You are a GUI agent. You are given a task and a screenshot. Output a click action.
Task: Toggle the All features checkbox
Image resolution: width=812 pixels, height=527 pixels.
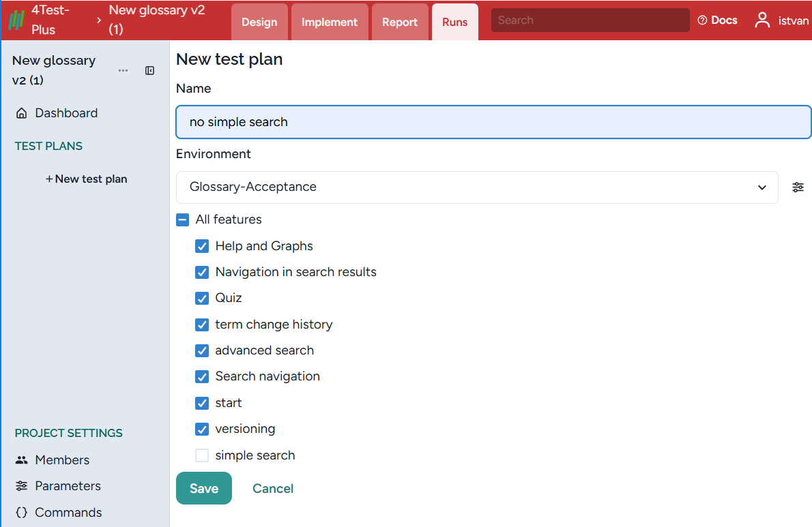click(x=182, y=220)
